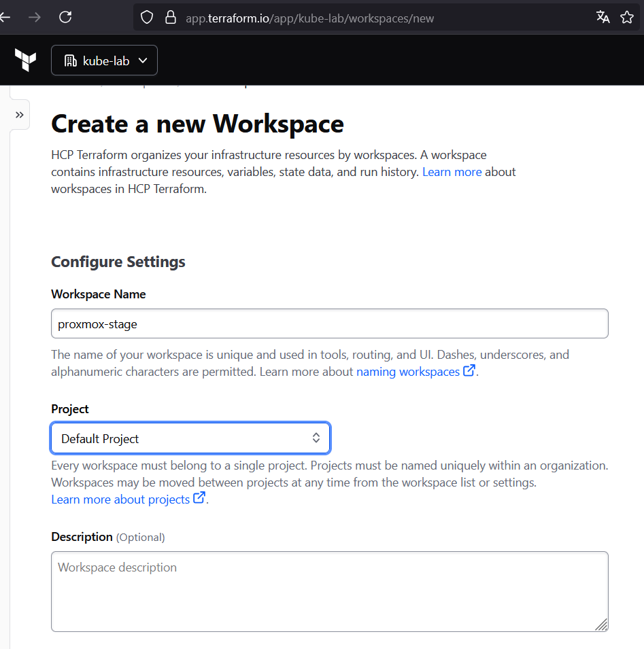The image size is (644, 649).
Task: Click the browser back arrow
Action: [5, 18]
